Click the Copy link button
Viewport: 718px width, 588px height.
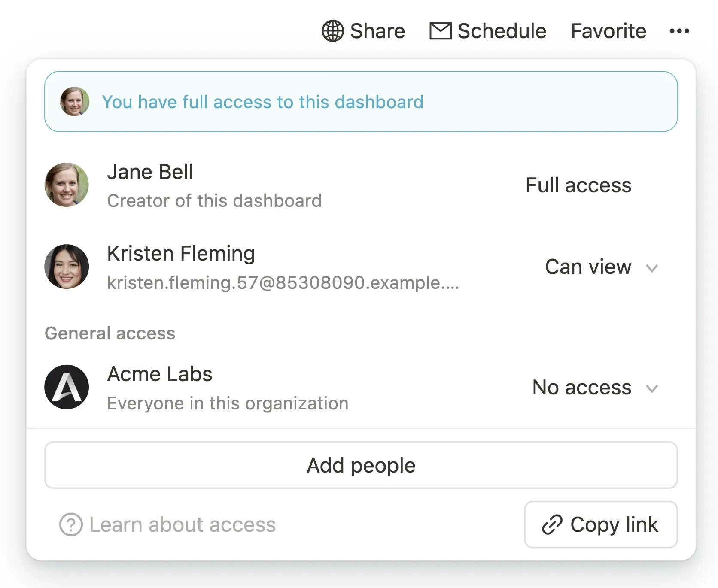click(x=600, y=524)
